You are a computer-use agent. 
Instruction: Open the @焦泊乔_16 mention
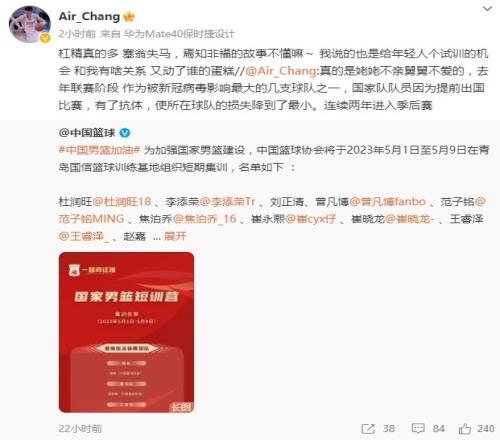(x=205, y=219)
